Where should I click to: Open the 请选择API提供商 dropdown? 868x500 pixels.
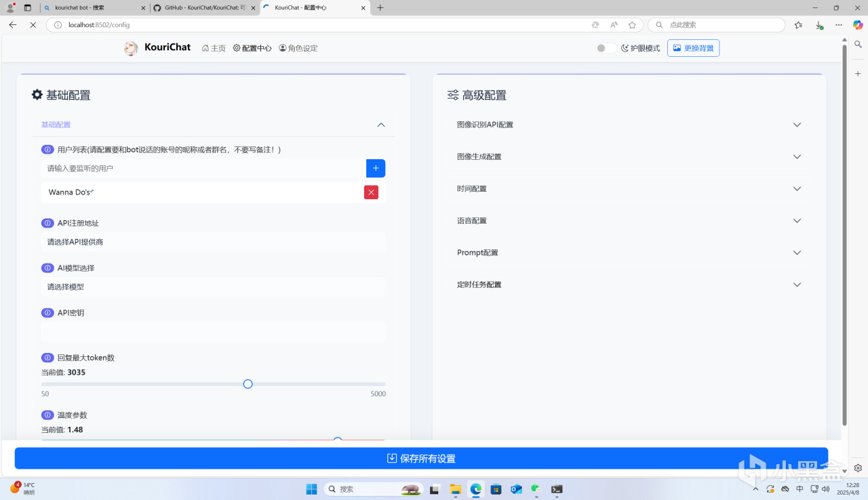214,242
